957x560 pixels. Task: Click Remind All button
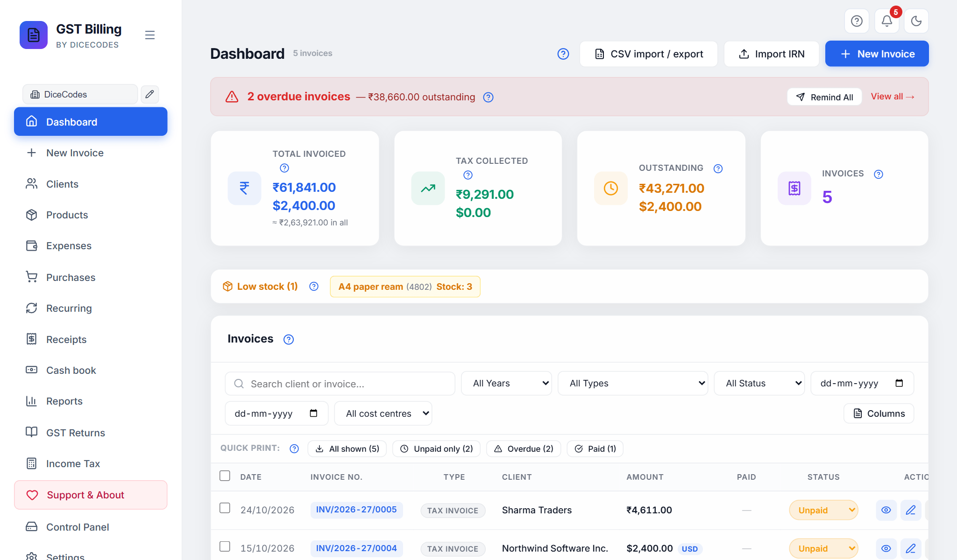(824, 97)
